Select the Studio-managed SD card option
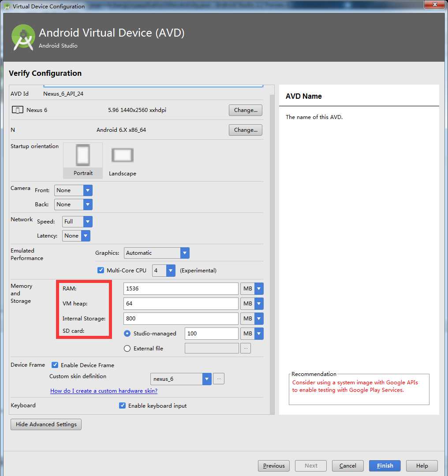448x476 pixels. click(x=127, y=333)
